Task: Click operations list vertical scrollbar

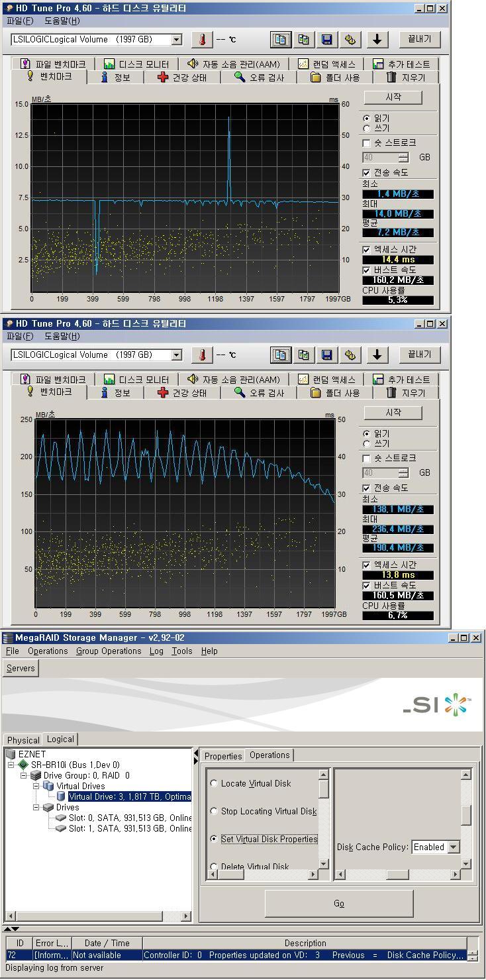Action: [324, 819]
